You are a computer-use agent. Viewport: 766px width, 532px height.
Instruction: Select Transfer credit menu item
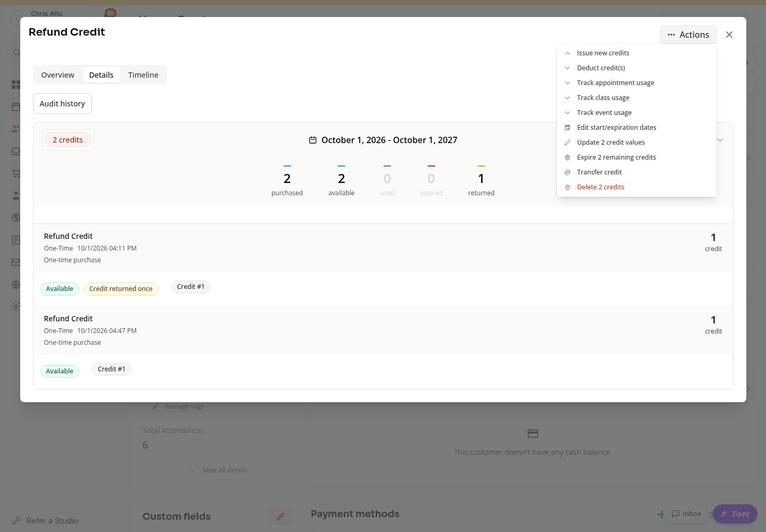click(x=636, y=172)
